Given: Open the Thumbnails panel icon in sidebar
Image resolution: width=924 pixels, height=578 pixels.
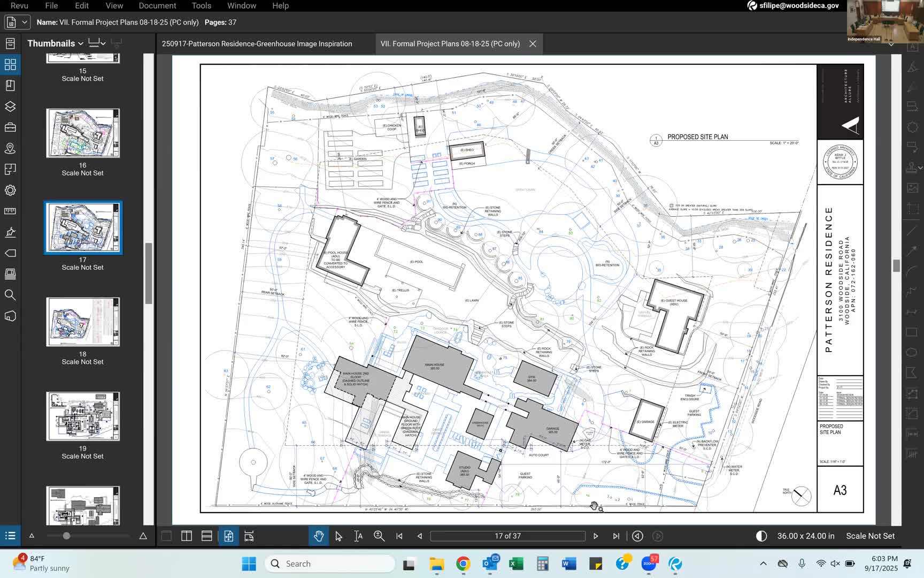Looking at the screenshot, I should pyautogui.click(x=10, y=65).
